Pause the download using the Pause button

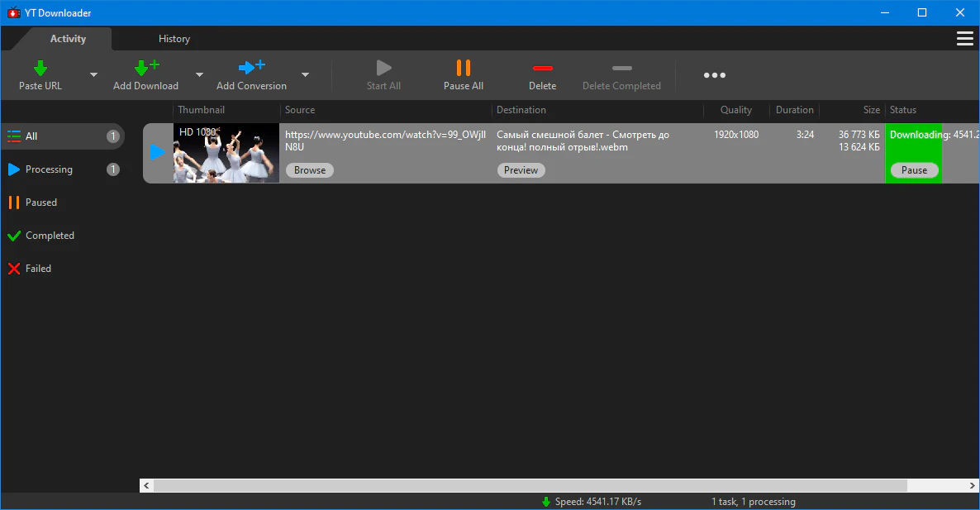click(x=914, y=170)
